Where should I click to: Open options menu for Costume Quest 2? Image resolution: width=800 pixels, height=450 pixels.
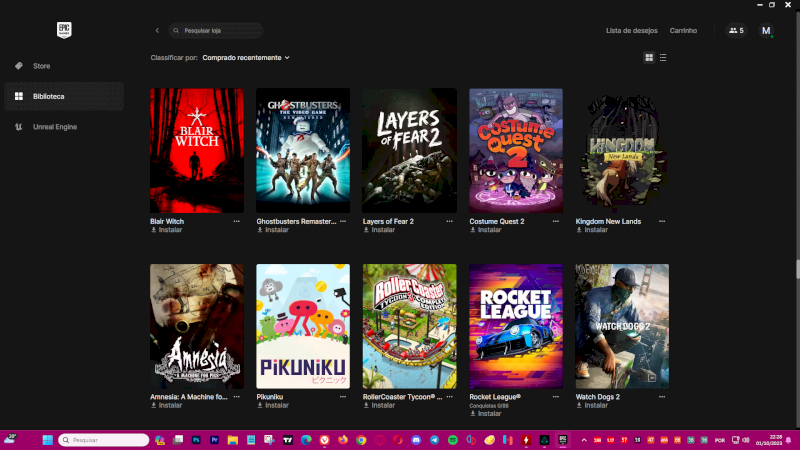point(557,221)
